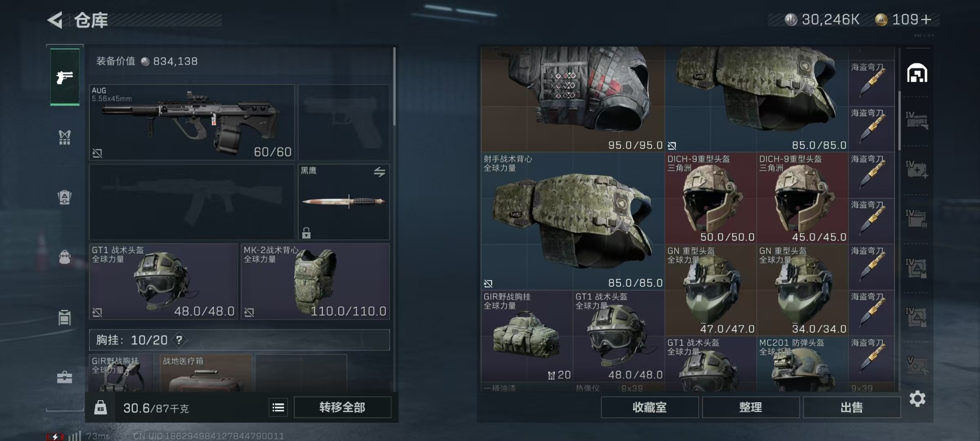Click the 转移全部 button

[x=342, y=407]
